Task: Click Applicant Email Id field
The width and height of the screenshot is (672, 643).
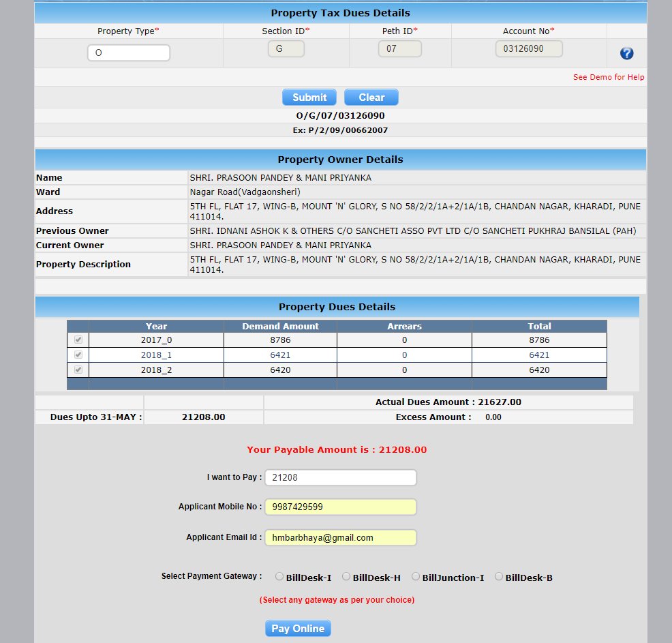Action: tap(341, 537)
